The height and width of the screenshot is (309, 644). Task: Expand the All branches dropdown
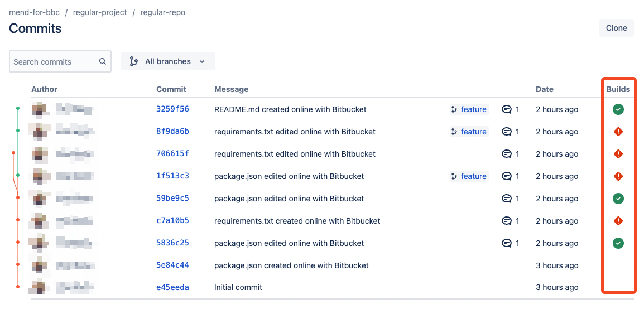point(167,61)
